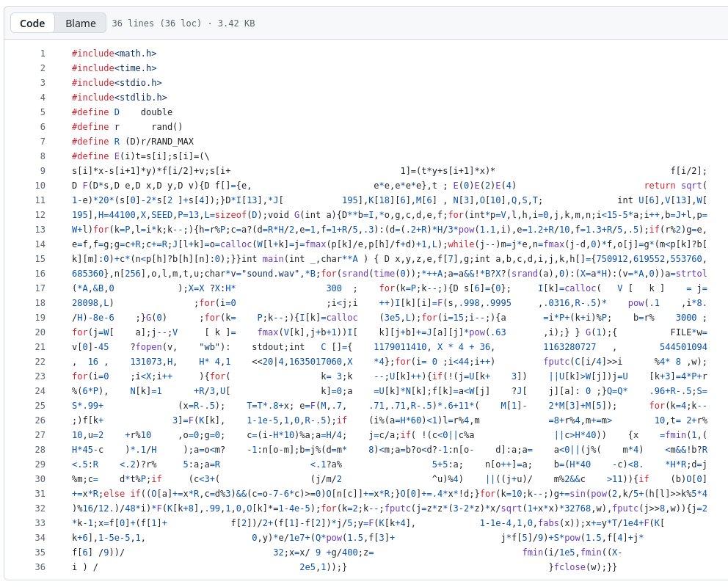
Task: Select line number 26
Action: tap(40, 420)
